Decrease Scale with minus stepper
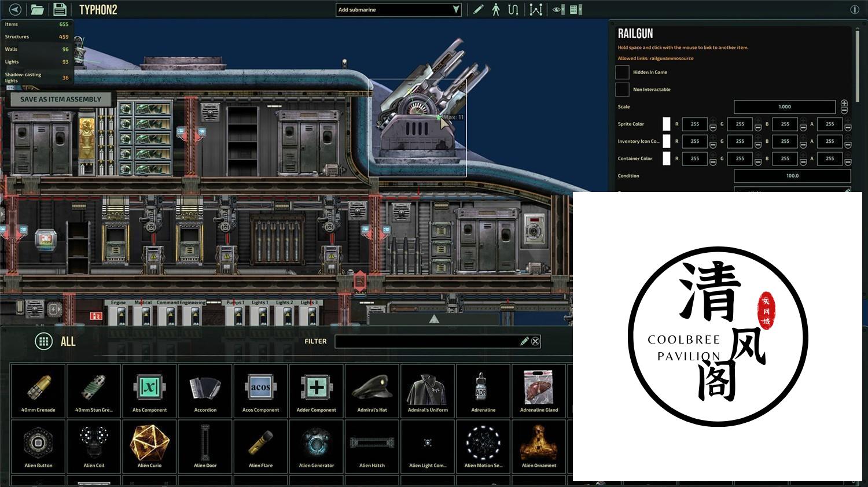This screenshot has height=487, width=868. pos(844,110)
